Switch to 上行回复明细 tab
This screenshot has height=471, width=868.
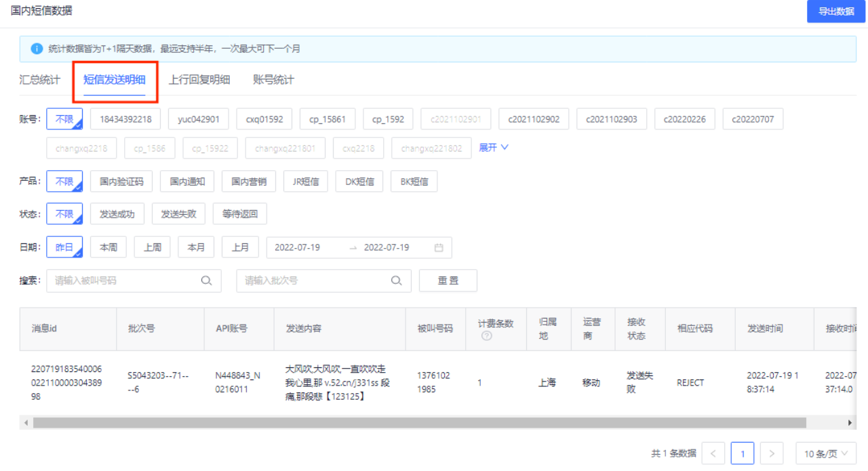(x=199, y=80)
